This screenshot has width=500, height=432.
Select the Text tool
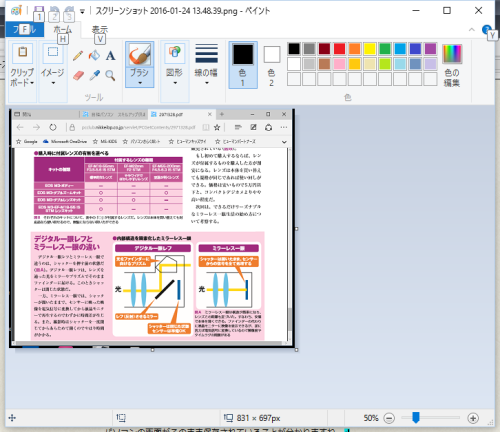(x=110, y=55)
